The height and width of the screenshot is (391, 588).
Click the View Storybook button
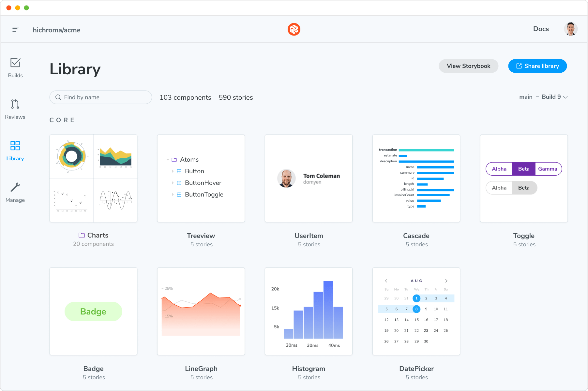point(468,66)
